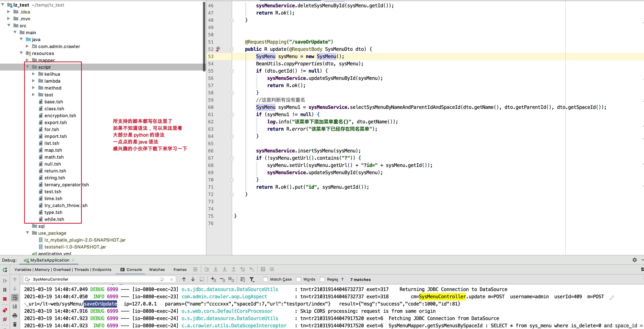644x329 pixels.
Task: Collapse the src folder
Action: point(9,25)
